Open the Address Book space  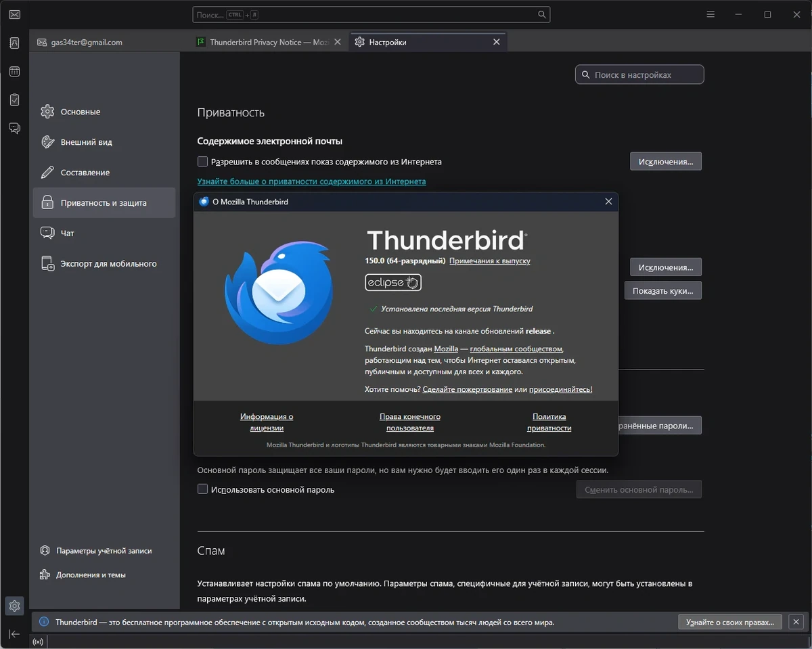tap(14, 43)
